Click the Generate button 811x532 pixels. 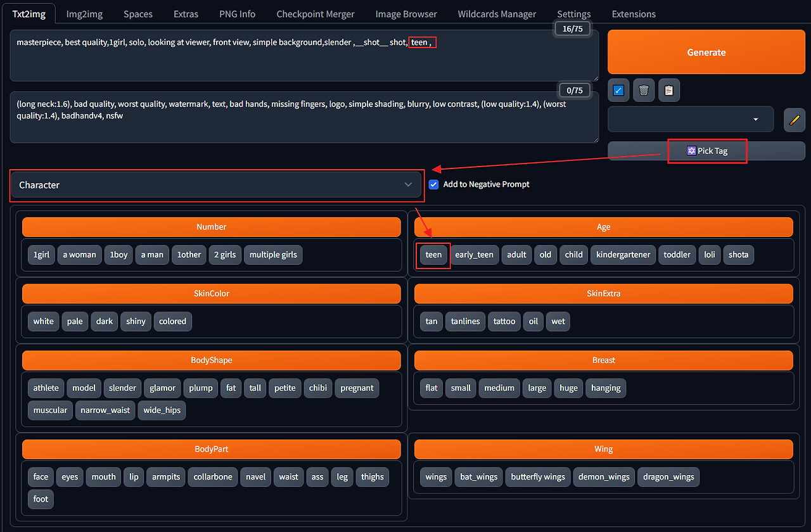706,53
